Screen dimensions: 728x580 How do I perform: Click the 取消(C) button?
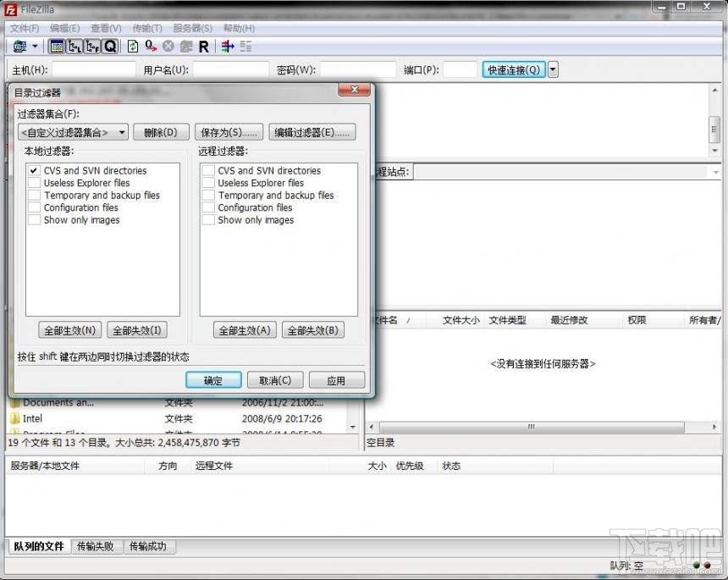275,380
